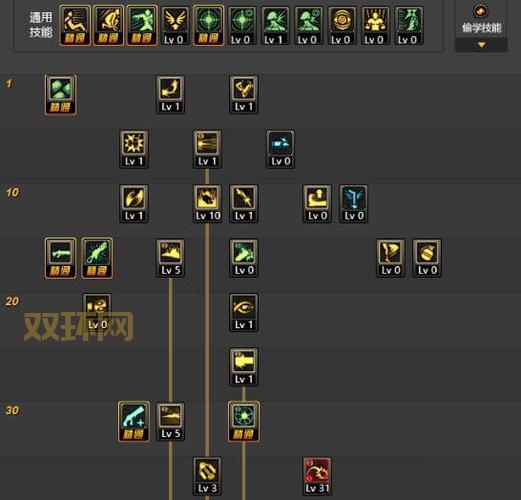This screenshot has height=500, width=521.
Task: Select the red Lv 31 skill icon
Action: [x=317, y=476]
